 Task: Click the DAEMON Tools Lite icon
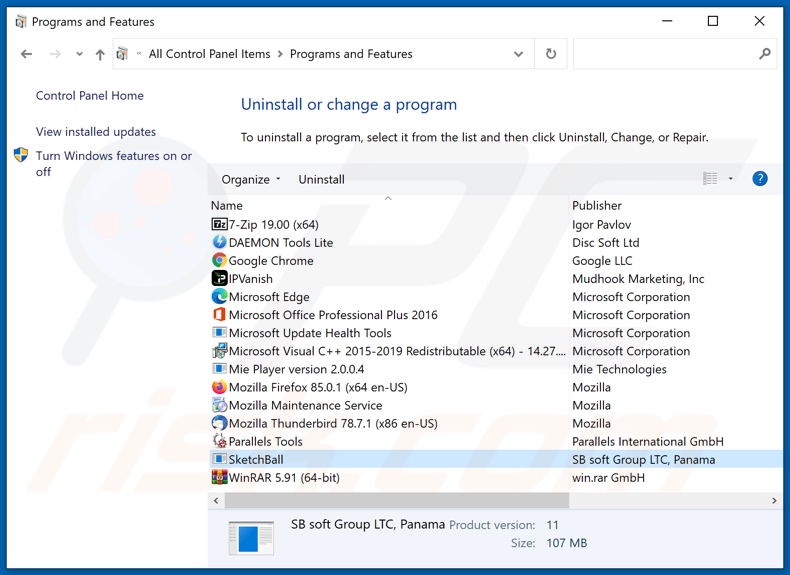pos(219,242)
